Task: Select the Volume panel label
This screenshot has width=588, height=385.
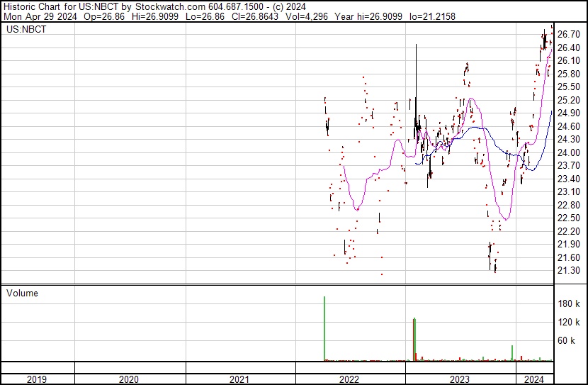Action: pyautogui.click(x=22, y=293)
